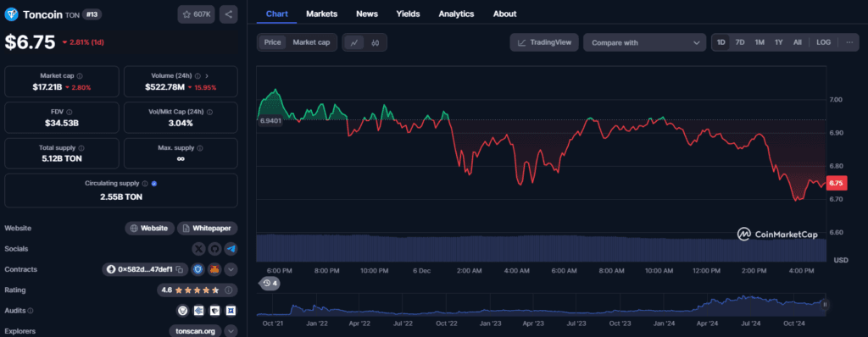
Task: Add token to MetaMask via fox icon
Action: point(214,269)
